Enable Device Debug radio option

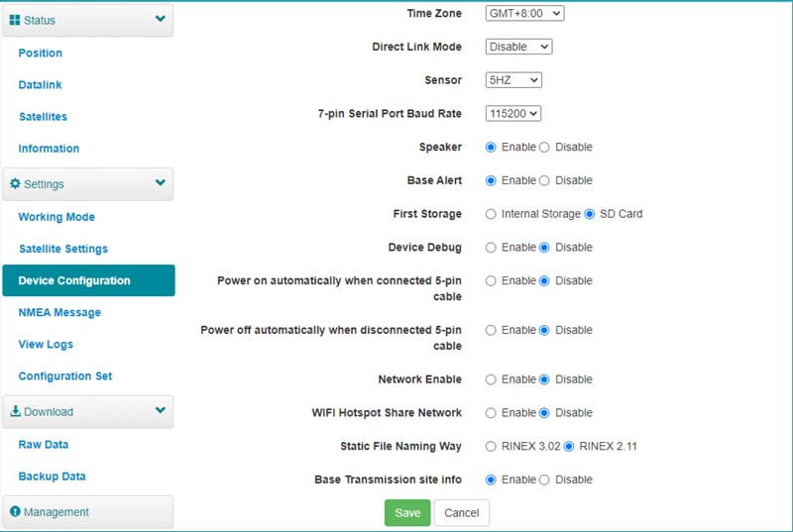click(x=491, y=248)
